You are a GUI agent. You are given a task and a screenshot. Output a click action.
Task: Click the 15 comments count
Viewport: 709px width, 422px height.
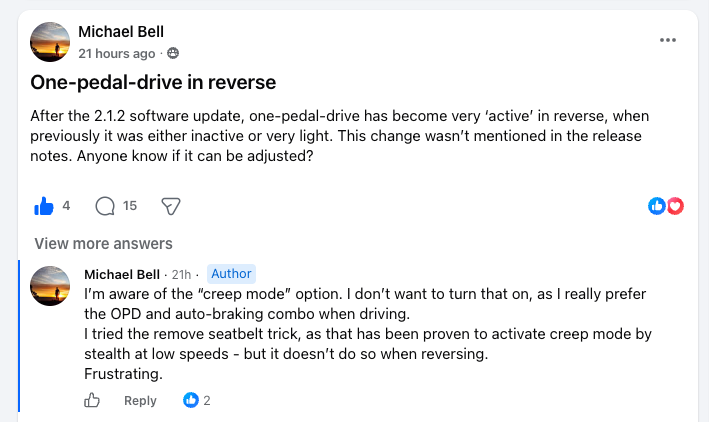click(130, 206)
